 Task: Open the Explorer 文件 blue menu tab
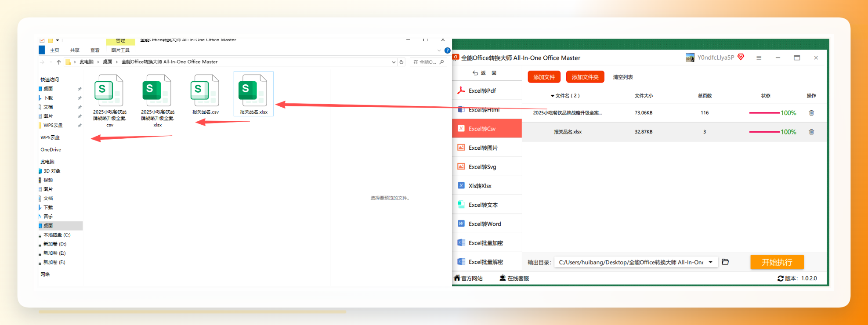coord(42,50)
